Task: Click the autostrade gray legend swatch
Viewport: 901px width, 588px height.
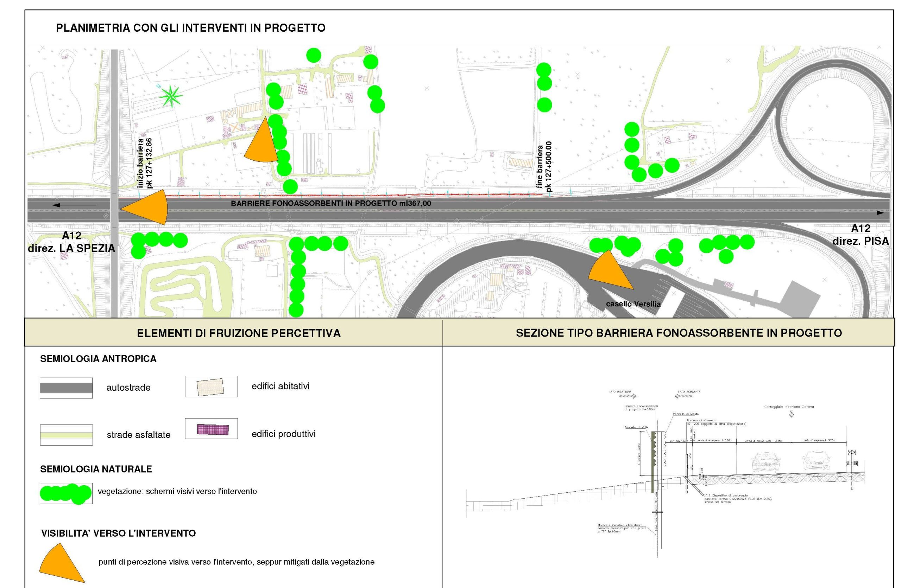Action: click(x=66, y=388)
